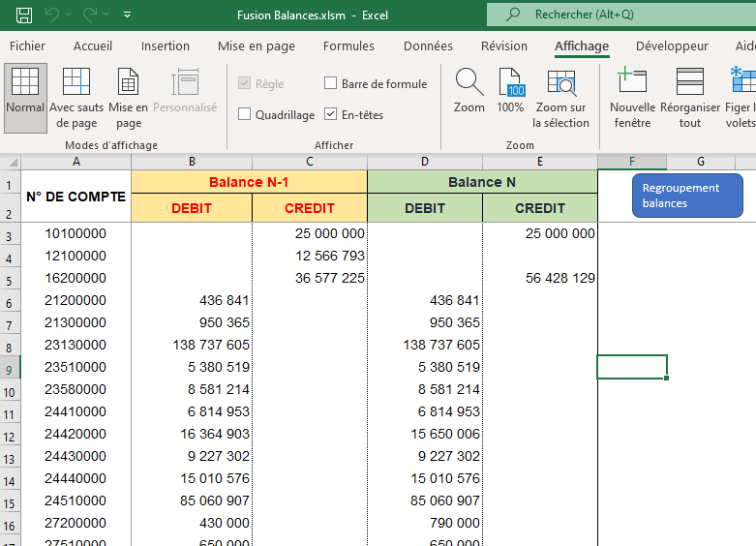This screenshot has width=756, height=546.
Task: Click the 790 000 debit cell
Action: point(425,524)
